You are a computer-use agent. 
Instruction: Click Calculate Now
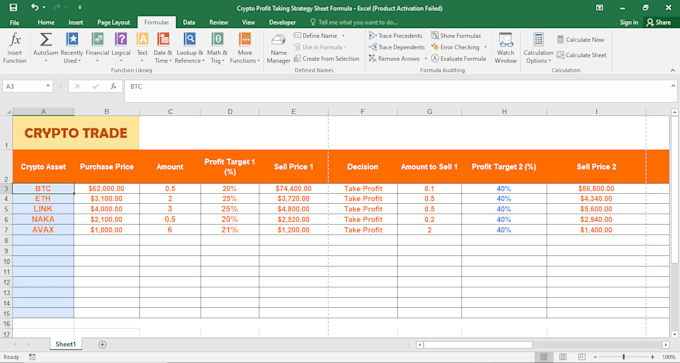[580, 39]
